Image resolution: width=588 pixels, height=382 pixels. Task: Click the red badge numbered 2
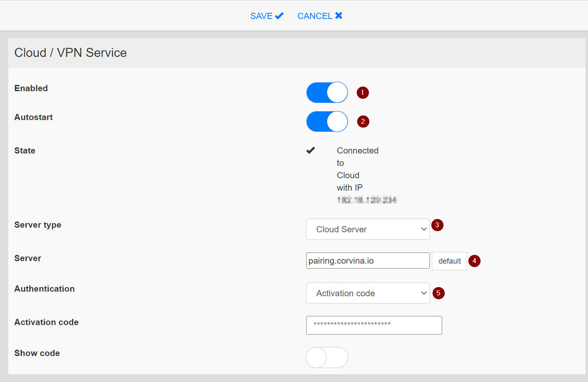click(x=363, y=121)
